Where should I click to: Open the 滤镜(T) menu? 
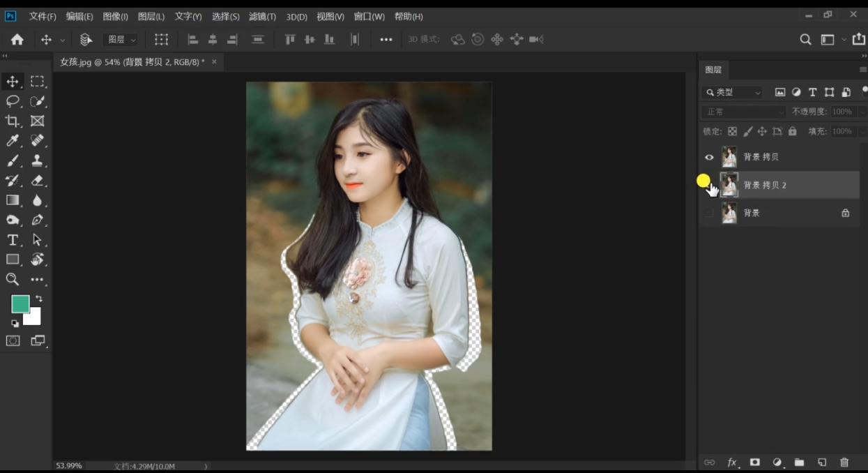(x=262, y=16)
